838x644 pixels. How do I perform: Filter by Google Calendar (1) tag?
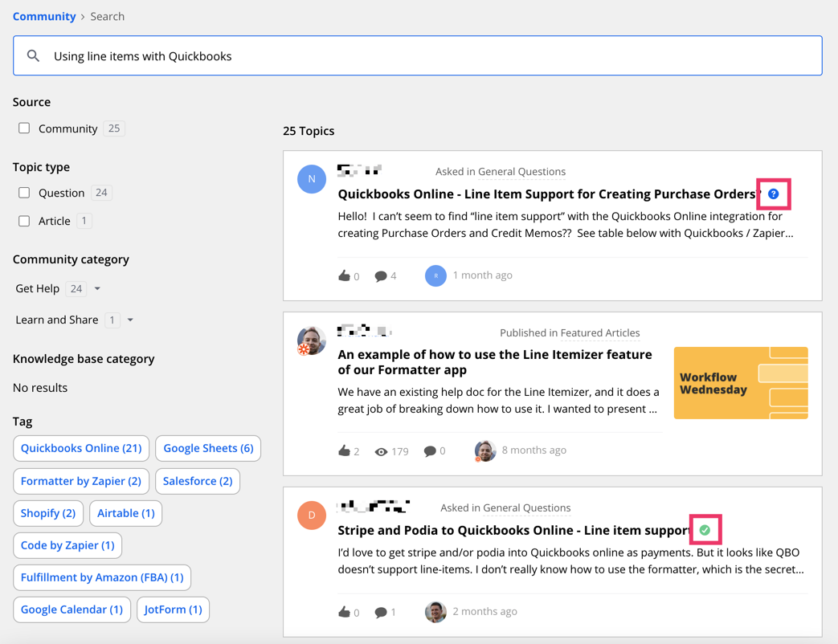[72, 609]
